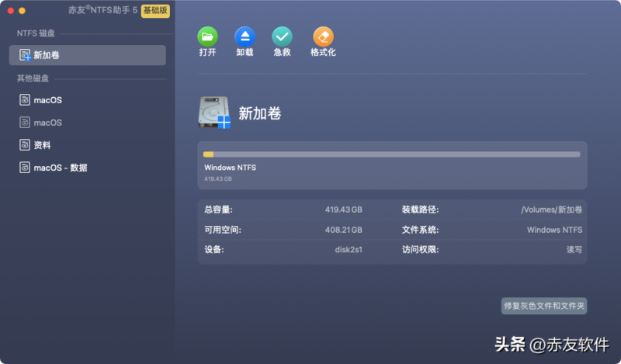Select the grayed-out macOS disk entry
The height and width of the screenshot is (364, 621).
coord(47,123)
